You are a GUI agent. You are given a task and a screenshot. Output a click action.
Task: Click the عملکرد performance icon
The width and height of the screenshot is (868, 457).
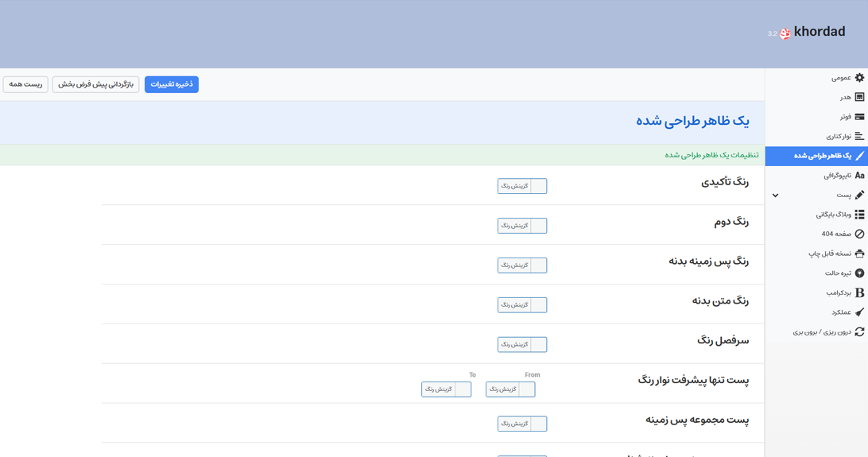pyautogui.click(x=859, y=312)
